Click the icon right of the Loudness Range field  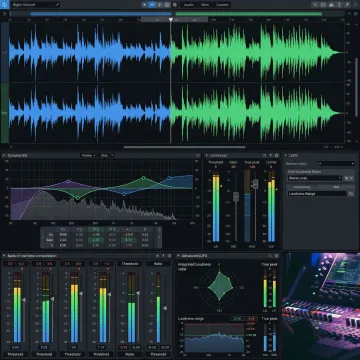(x=351, y=193)
